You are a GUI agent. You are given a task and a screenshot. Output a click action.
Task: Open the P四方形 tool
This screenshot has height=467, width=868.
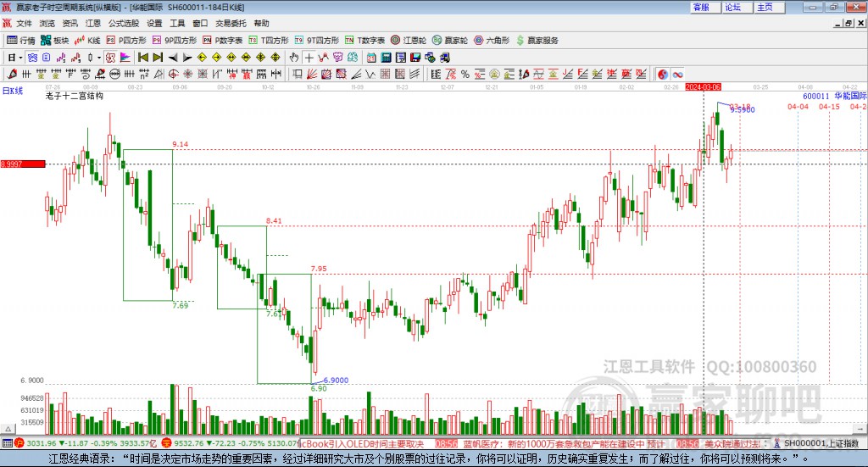coord(126,41)
